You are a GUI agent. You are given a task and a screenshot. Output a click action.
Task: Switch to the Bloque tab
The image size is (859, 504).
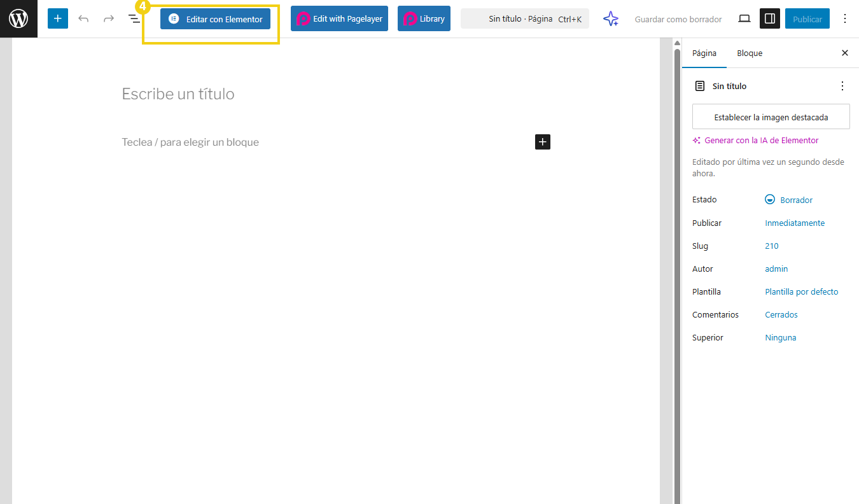click(x=750, y=53)
